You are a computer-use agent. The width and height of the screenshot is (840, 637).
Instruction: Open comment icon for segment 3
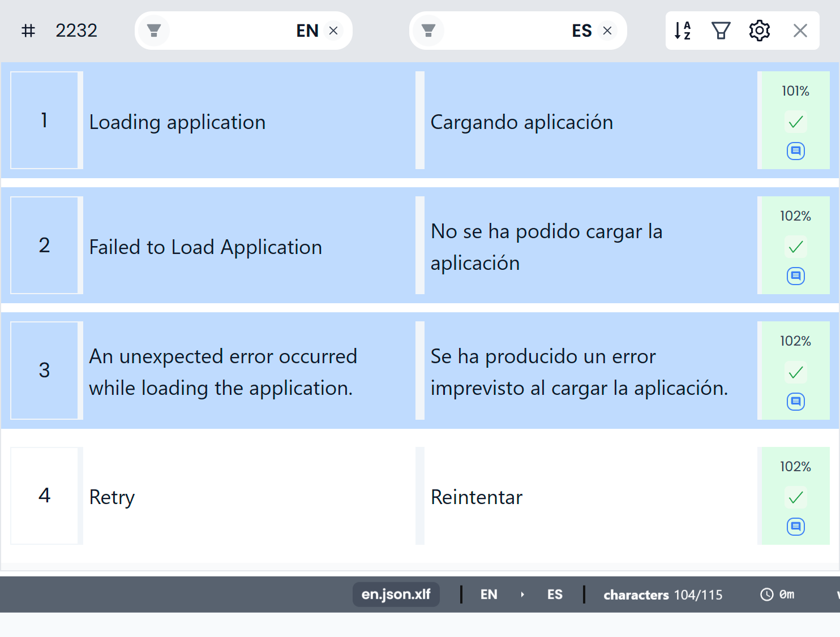(x=795, y=402)
